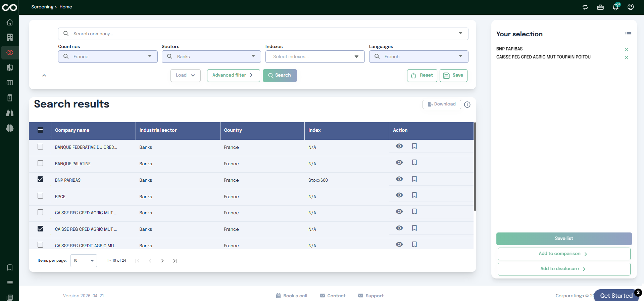Click the green Search button

280,75
